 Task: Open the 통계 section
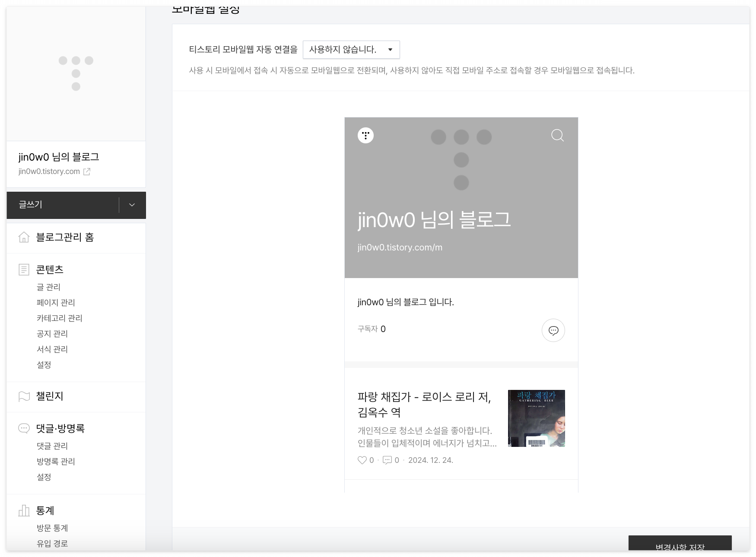45,511
